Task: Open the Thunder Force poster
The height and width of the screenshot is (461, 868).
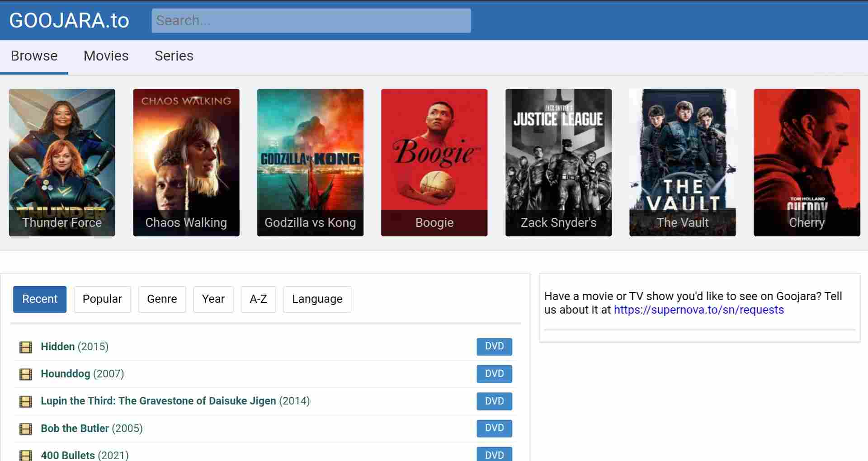Action: 62,162
